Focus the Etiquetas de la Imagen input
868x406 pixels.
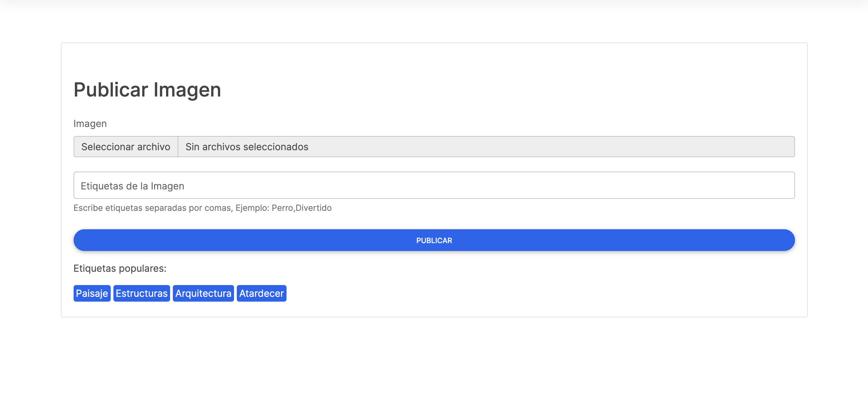(x=434, y=185)
